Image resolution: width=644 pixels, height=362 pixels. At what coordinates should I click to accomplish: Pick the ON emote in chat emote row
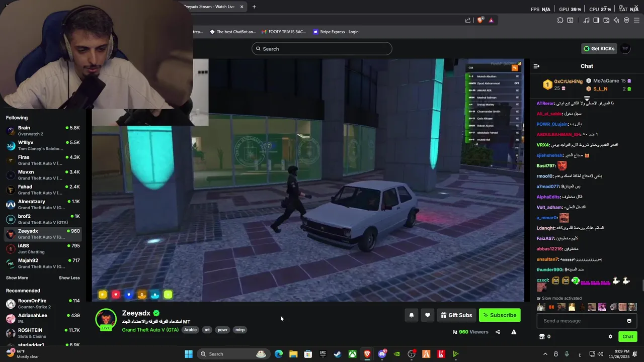pos(551,307)
